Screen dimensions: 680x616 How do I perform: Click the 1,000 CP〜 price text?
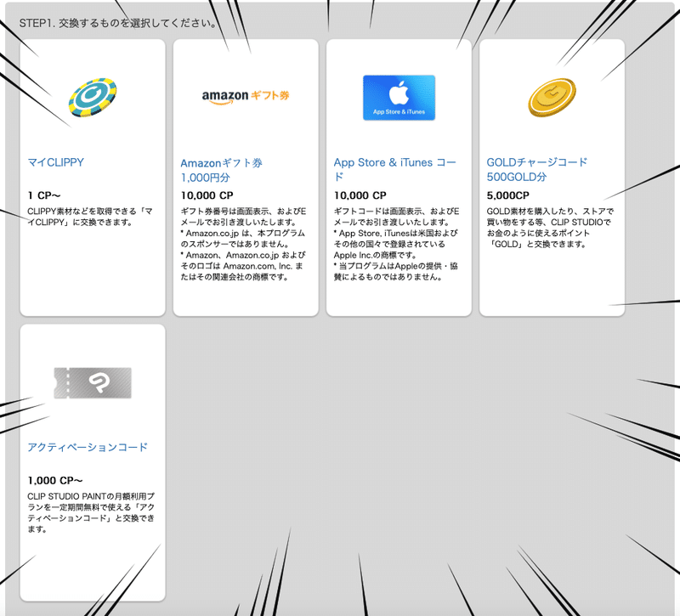tap(55, 480)
